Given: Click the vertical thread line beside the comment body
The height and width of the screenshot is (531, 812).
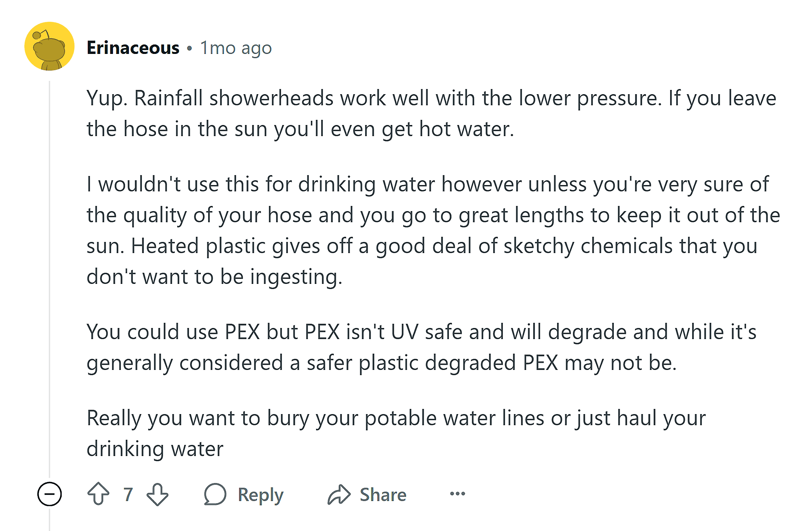Looking at the screenshot, I should [49, 273].
